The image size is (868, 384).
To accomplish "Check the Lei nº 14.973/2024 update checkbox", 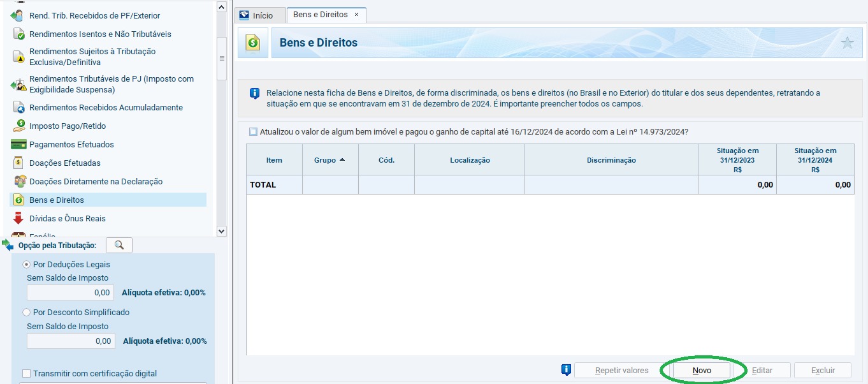I will (x=254, y=132).
